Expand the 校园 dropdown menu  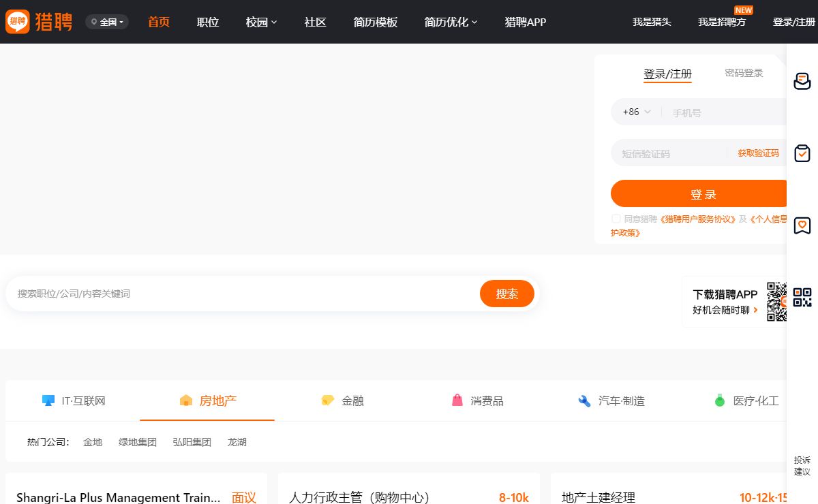tap(262, 22)
